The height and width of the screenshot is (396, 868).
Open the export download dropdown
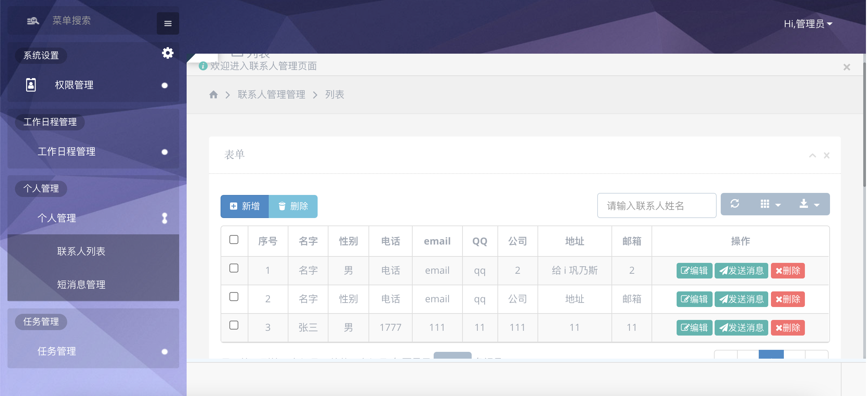809,204
